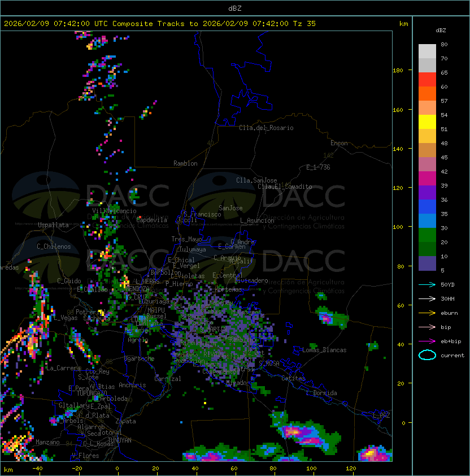Image resolution: width=470 pixels, height=476 pixels.
Task: Select the orange eburn arrow icon
Action: 427,313
